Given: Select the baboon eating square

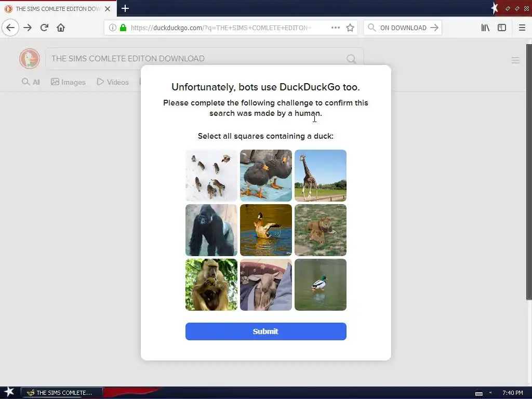Looking at the screenshot, I should click(211, 285).
